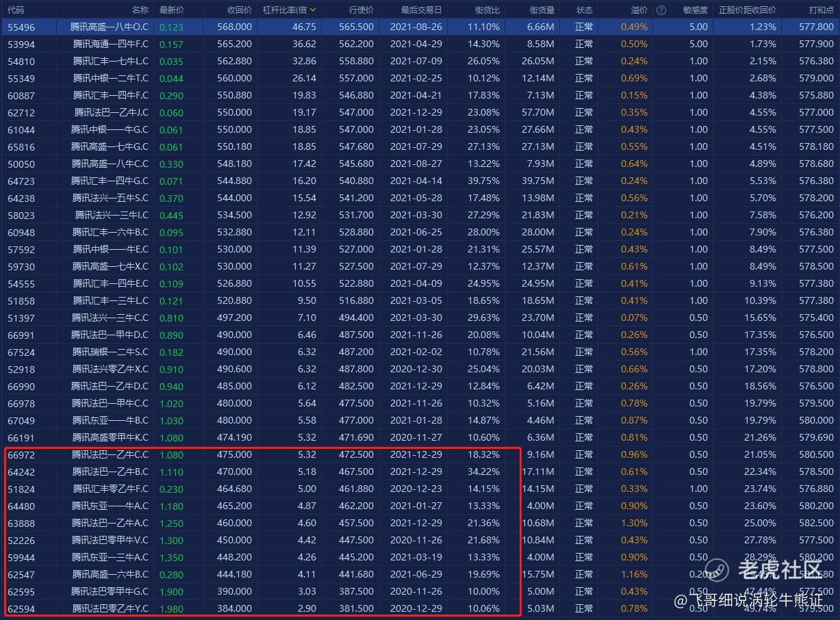Select code cell 64723

[21, 181]
